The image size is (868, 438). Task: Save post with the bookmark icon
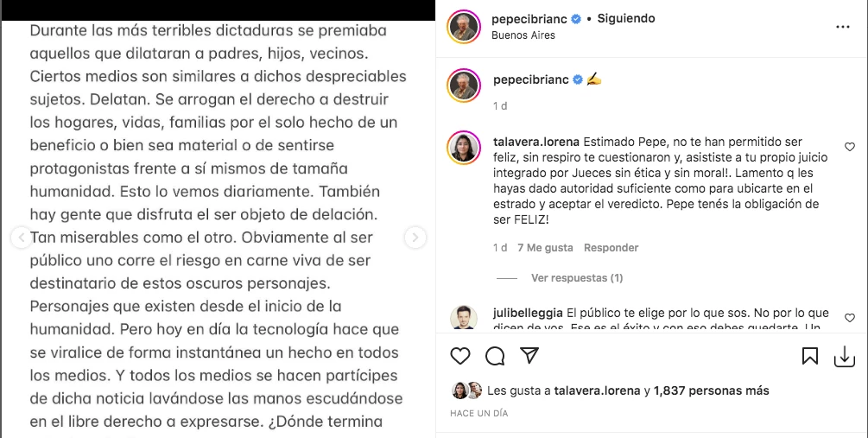[810, 356]
